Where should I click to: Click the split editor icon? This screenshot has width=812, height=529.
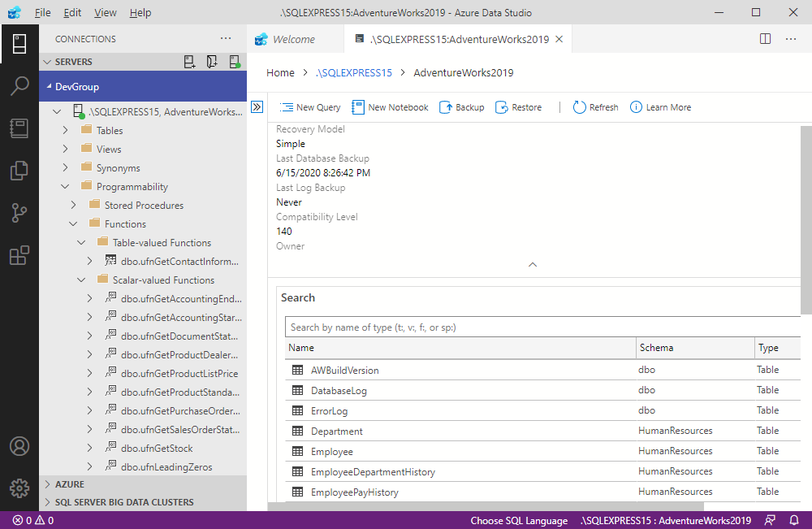765,39
